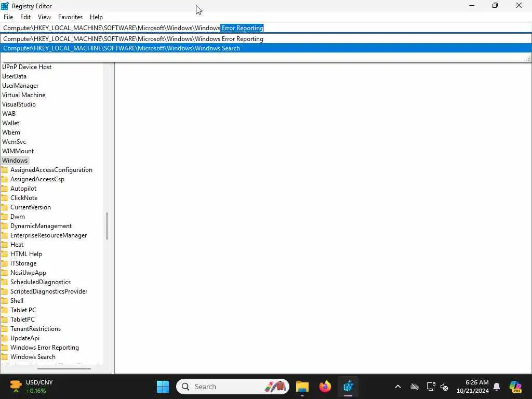This screenshot has height=399, width=532.
Task: Select the WIMMount key
Action: 18,151
